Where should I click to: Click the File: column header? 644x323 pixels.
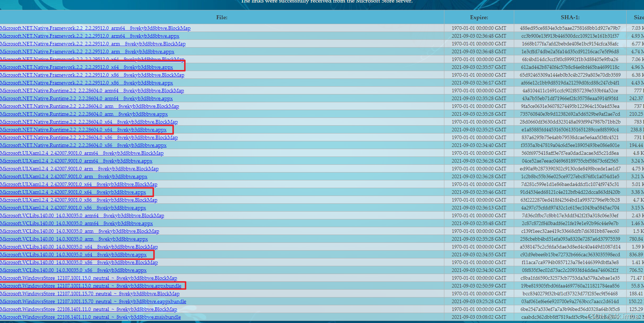point(222,17)
